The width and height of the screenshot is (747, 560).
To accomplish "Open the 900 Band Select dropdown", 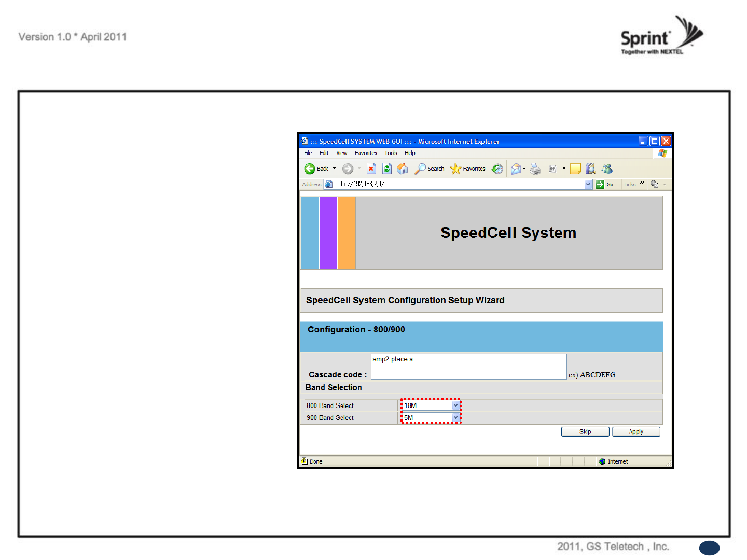I will pos(431,417).
